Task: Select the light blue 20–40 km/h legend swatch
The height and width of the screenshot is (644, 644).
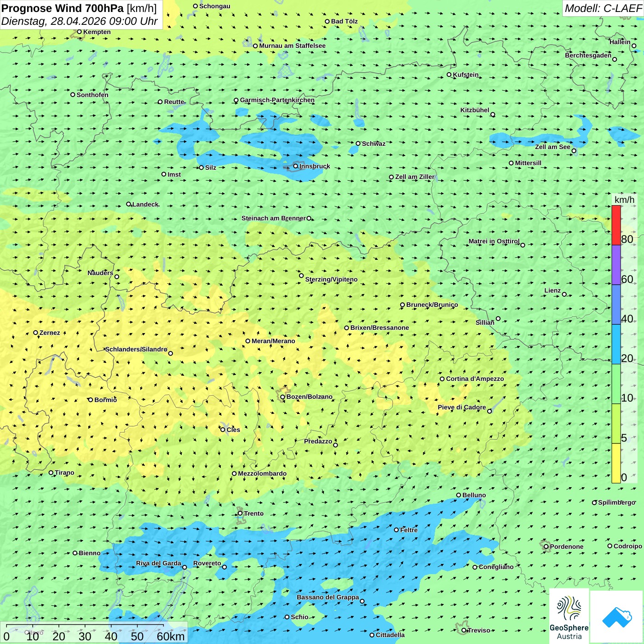Action: [x=616, y=345]
